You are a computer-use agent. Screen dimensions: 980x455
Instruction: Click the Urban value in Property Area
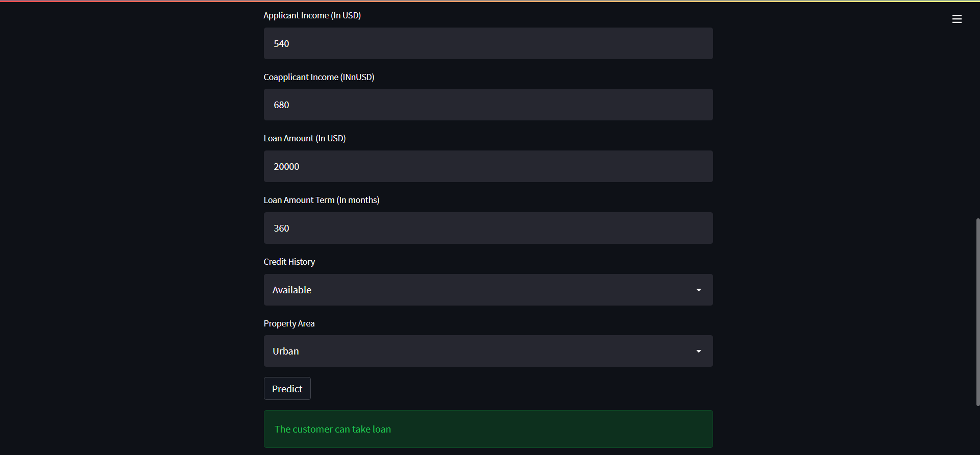(285, 351)
